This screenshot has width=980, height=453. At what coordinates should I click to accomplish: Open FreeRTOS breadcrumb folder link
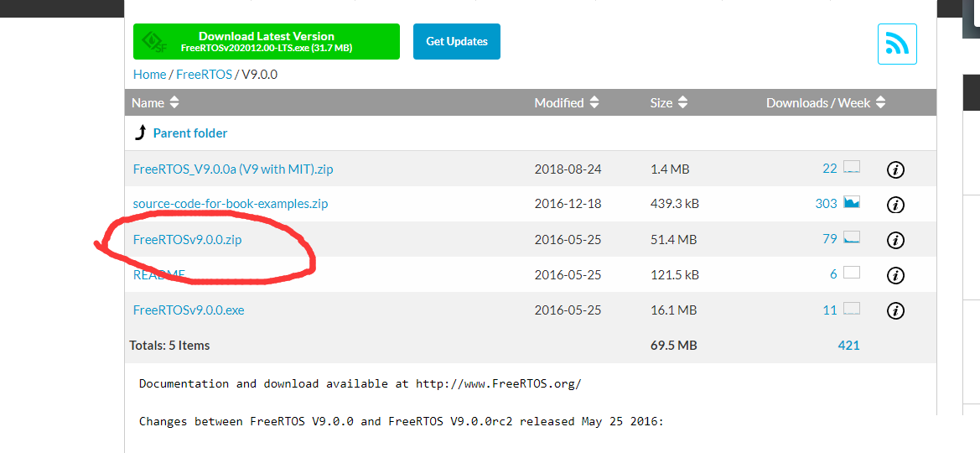[x=203, y=75]
